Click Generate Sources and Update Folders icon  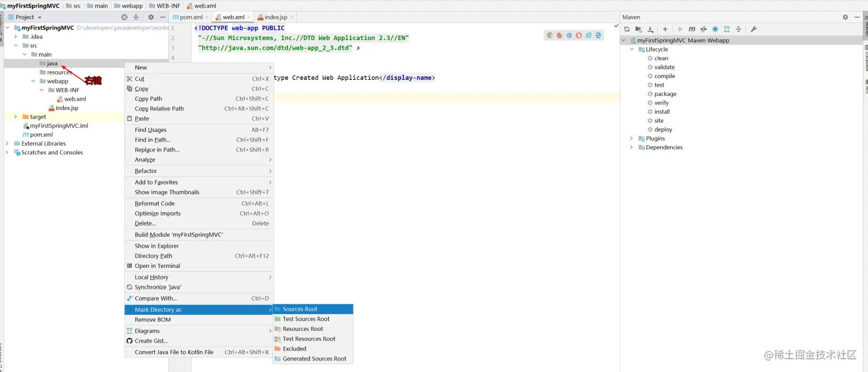(x=638, y=29)
